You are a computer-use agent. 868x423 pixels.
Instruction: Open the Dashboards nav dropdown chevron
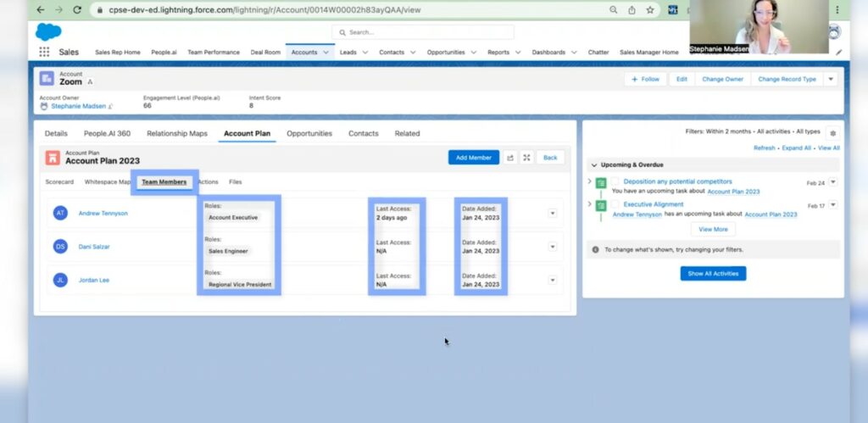[574, 52]
